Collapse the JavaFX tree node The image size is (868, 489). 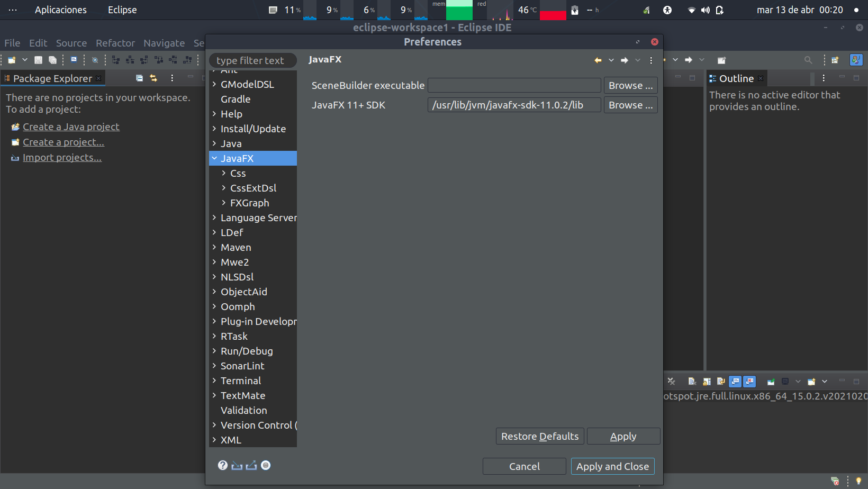(214, 158)
